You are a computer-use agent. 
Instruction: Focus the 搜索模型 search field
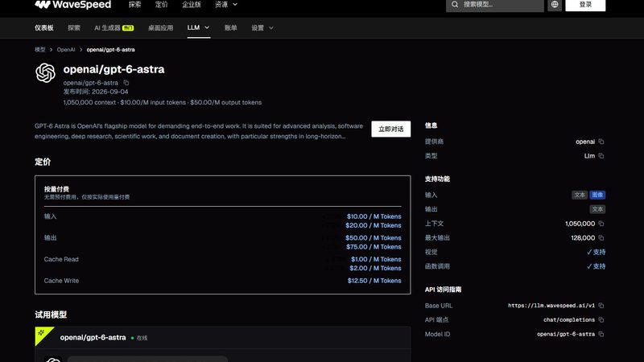[495, 5]
